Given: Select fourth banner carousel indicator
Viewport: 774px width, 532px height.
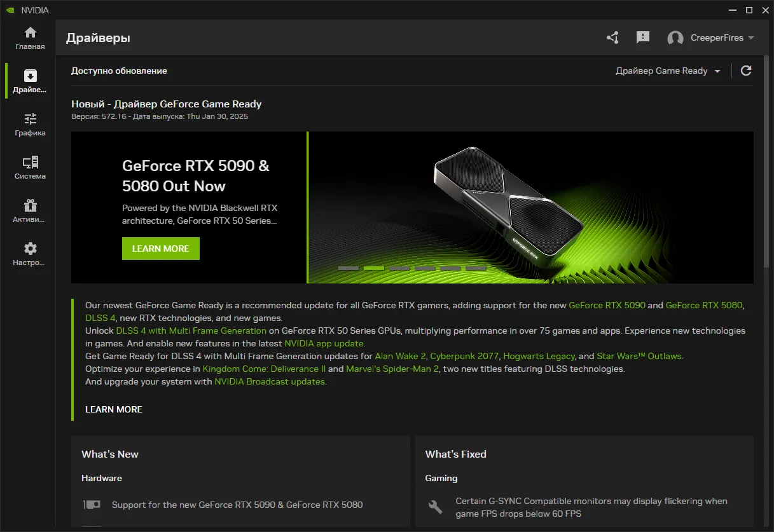Looking at the screenshot, I should point(425,268).
